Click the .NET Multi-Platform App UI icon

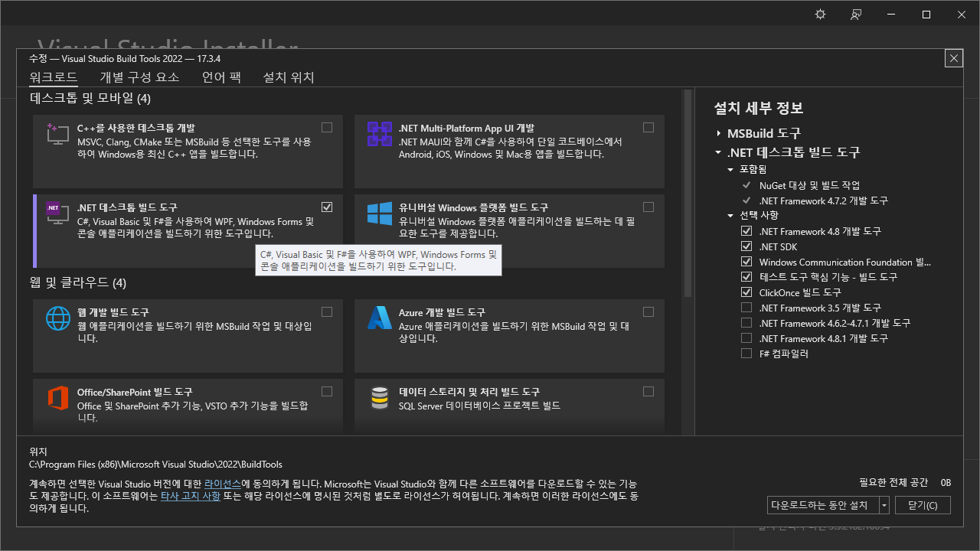(380, 134)
